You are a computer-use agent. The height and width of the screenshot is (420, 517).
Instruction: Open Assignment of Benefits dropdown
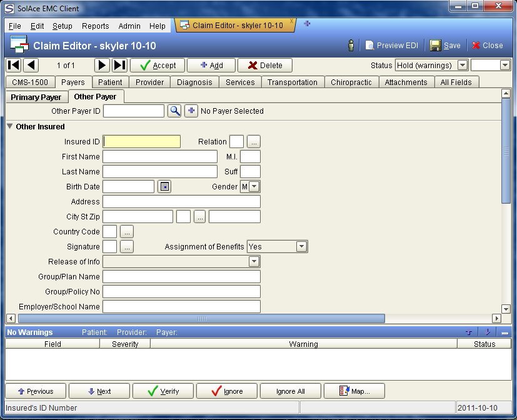(x=301, y=247)
